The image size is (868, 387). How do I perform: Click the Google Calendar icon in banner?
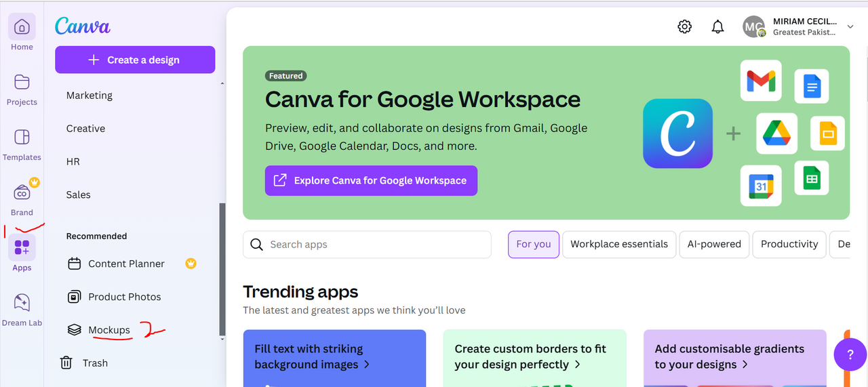pos(761,185)
